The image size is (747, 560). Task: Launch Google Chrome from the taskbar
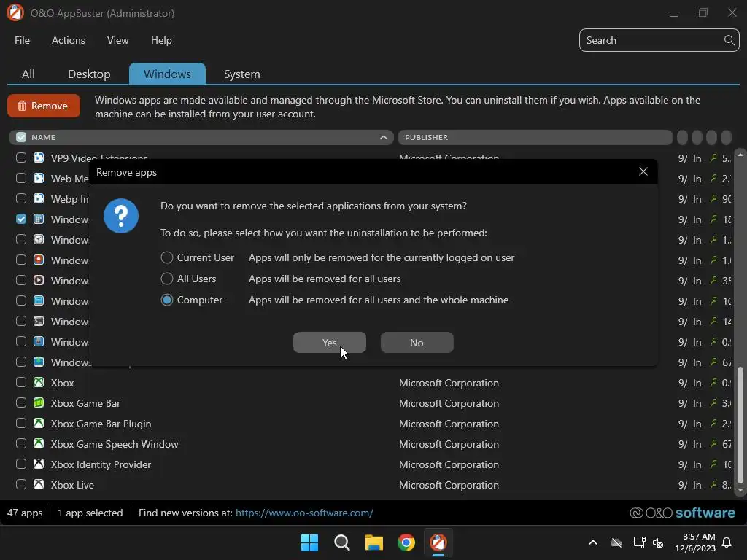(x=406, y=542)
